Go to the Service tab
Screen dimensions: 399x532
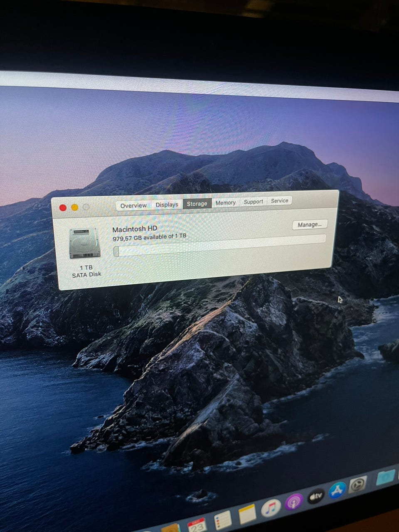click(279, 201)
